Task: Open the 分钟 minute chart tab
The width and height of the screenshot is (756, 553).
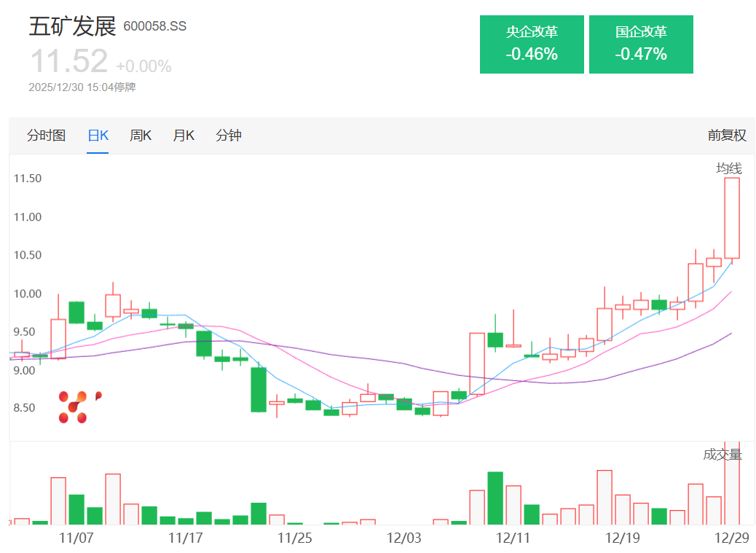Action: pos(229,136)
